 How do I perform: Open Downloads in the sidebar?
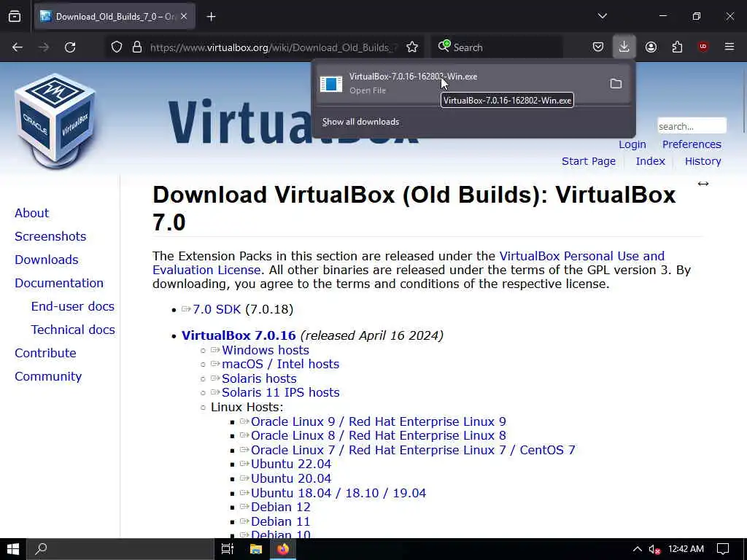(46, 260)
